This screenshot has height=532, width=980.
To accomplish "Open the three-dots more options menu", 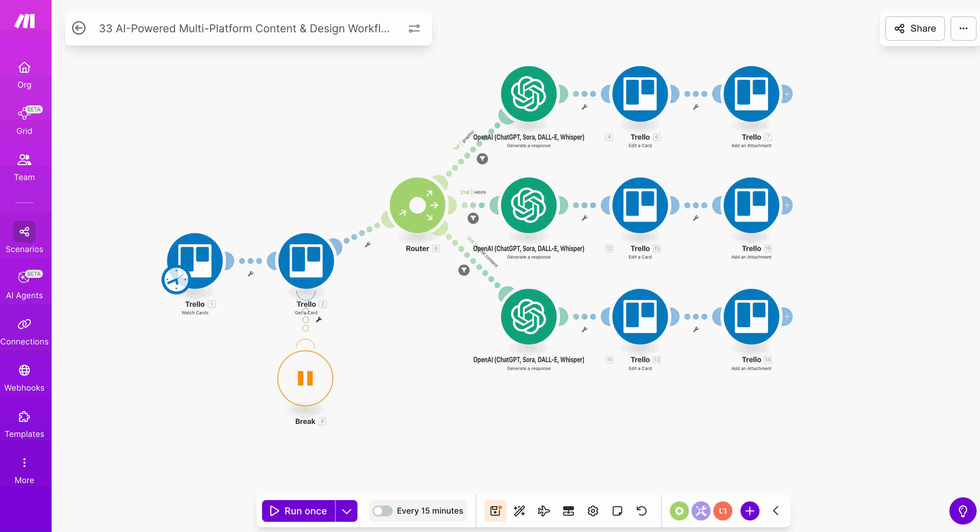I will point(963,28).
